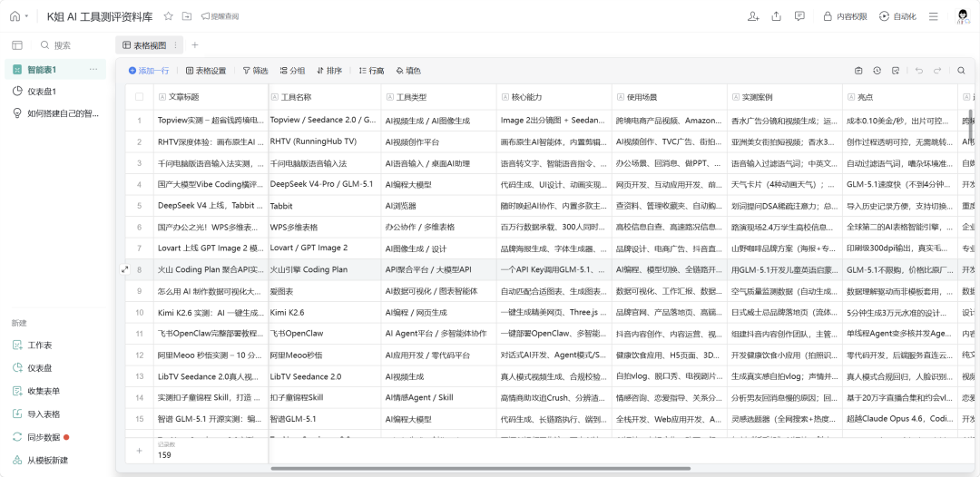980x477 pixels.
Task: Click the 火山引擎 Coding Plan cell
Action: [324, 269]
